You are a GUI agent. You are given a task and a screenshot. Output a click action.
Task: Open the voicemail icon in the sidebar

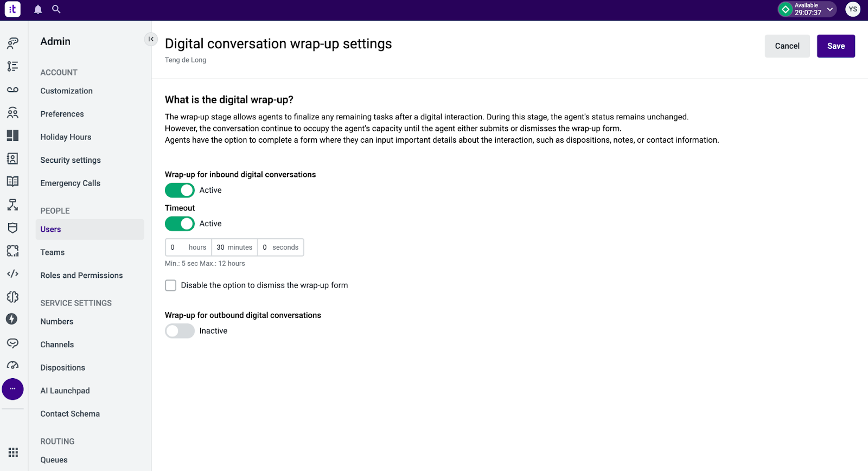[x=12, y=90]
